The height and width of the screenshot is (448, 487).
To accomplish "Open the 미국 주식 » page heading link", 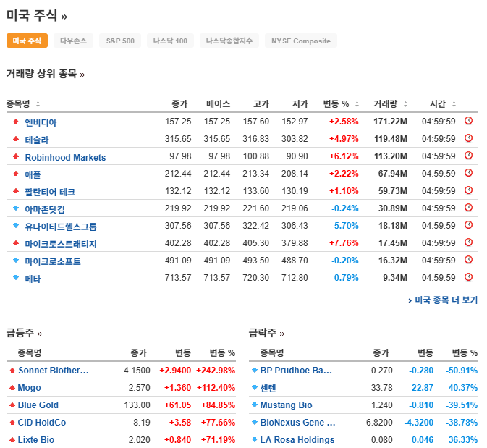I will click(x=37, y=15).
